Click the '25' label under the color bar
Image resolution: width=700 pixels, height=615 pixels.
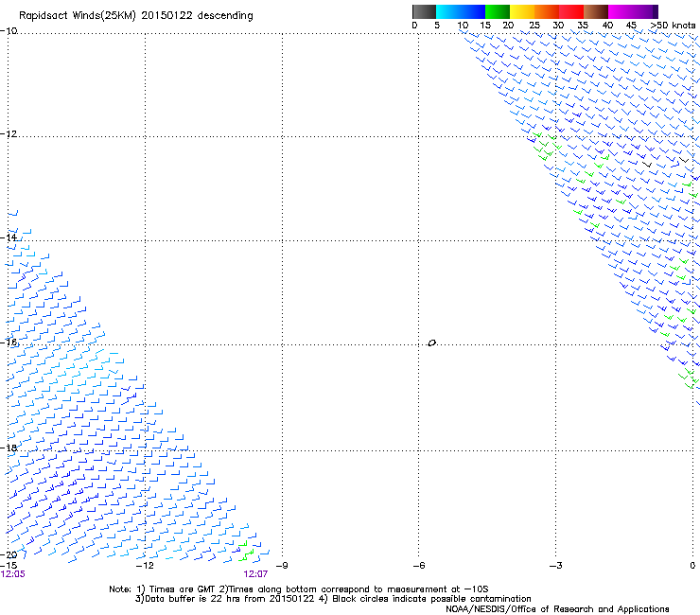pyautogui.click(x=534, y=26)
